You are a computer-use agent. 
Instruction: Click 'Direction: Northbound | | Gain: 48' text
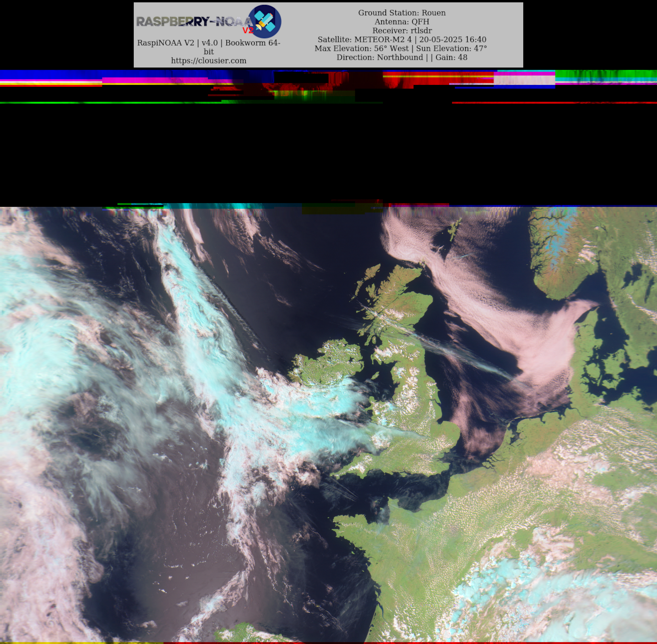[402, 57]
